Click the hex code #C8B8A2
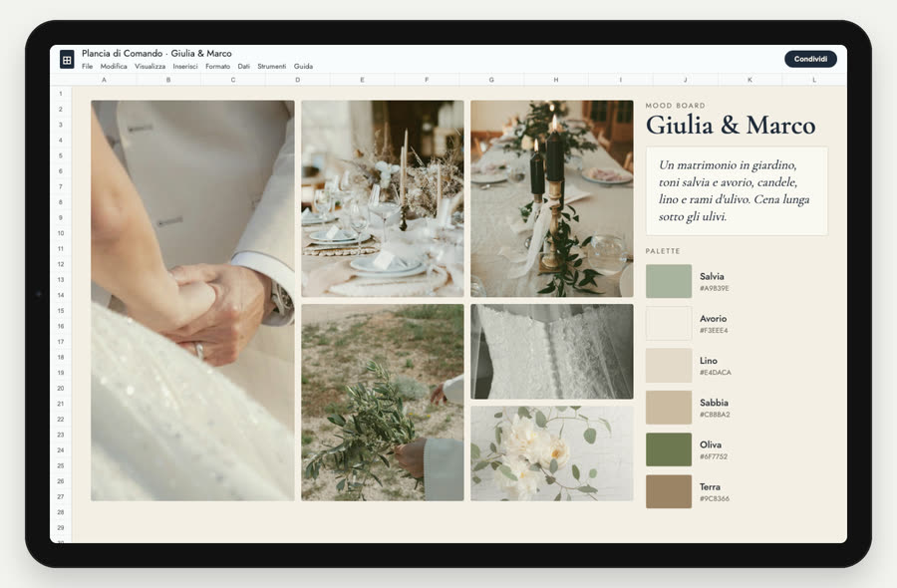The height and width of the screenshot is (588, 897). pyautogui.click(x=715, y=415)
